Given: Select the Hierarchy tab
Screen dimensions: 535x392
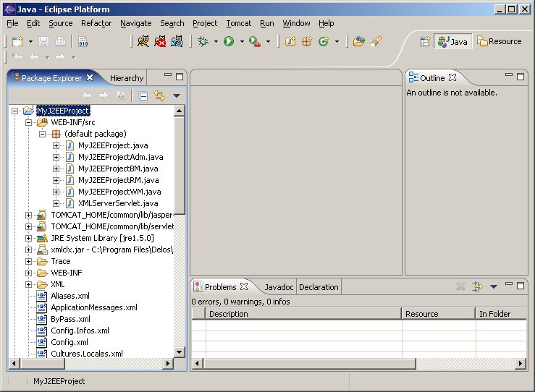Looking at the screenshot, I should point(127,78).
